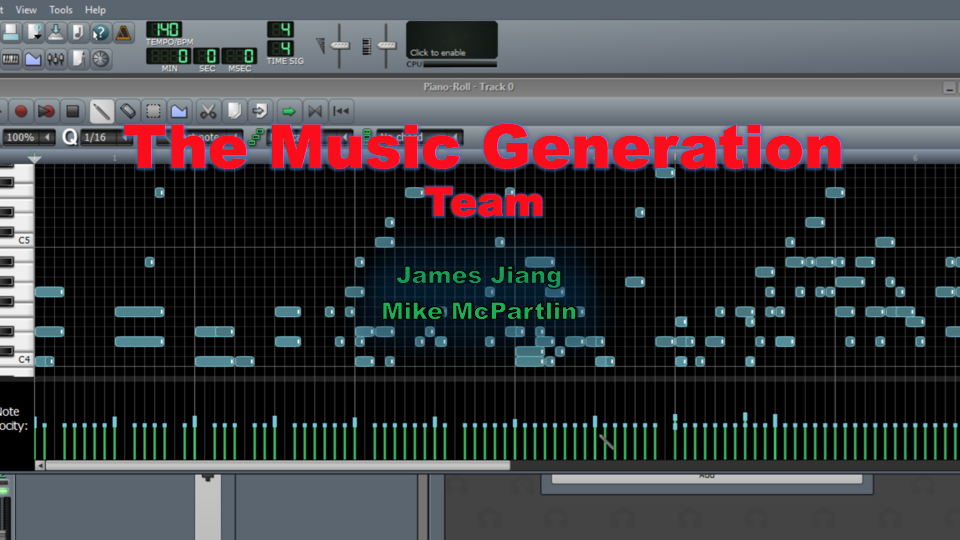
Task: Select the dashed-square Select mode tool
Action: 153,111
